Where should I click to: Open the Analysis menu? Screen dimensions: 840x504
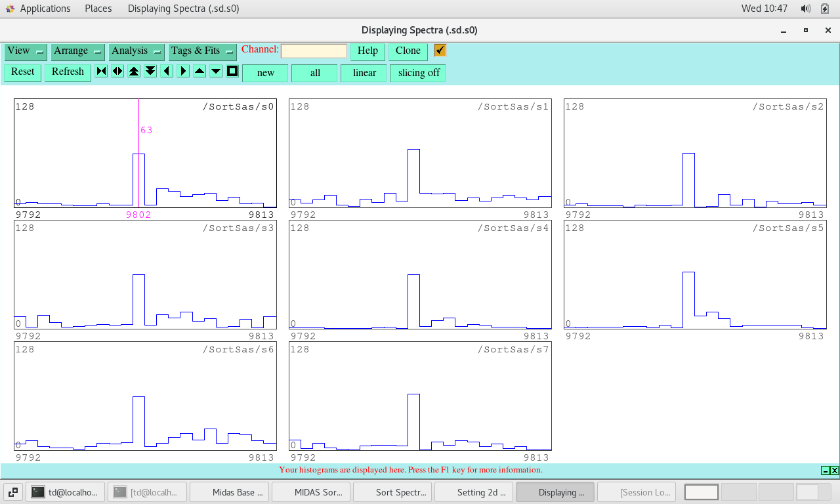tap(137, 51)
